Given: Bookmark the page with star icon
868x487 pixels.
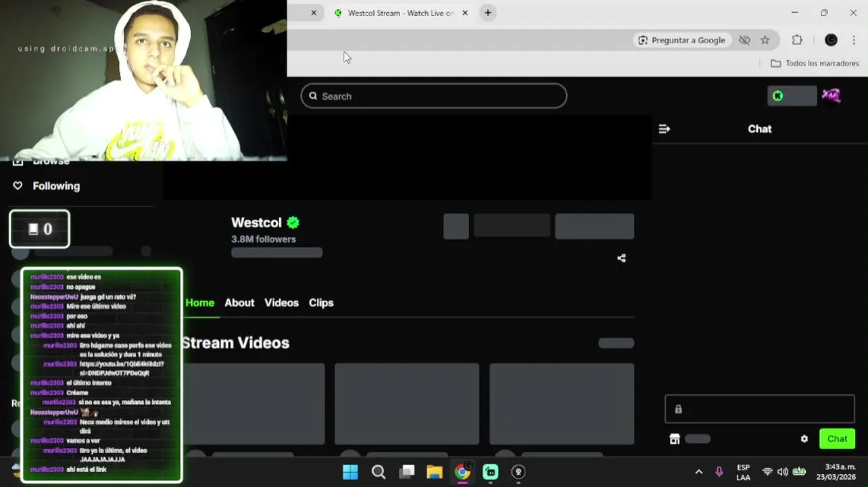Looking at the screenshot, I should (765, 40).
